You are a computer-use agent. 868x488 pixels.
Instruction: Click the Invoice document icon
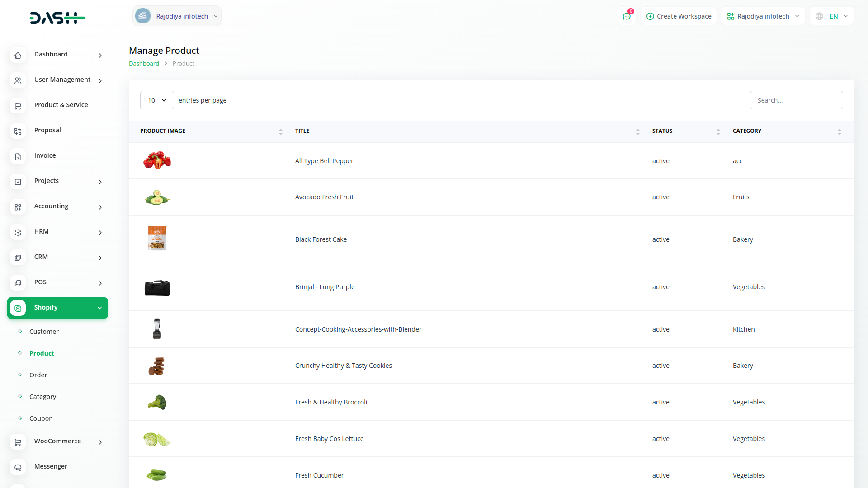click(x=18, y=157)
